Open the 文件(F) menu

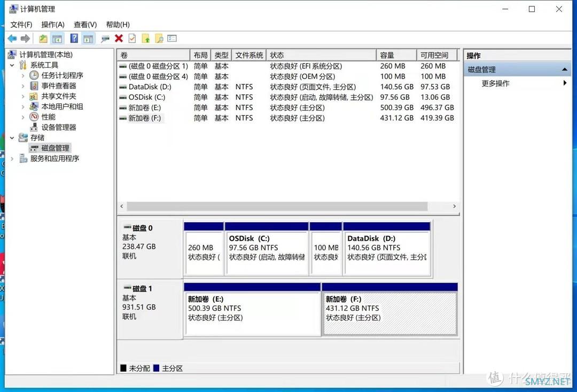(x=21, y=25)
